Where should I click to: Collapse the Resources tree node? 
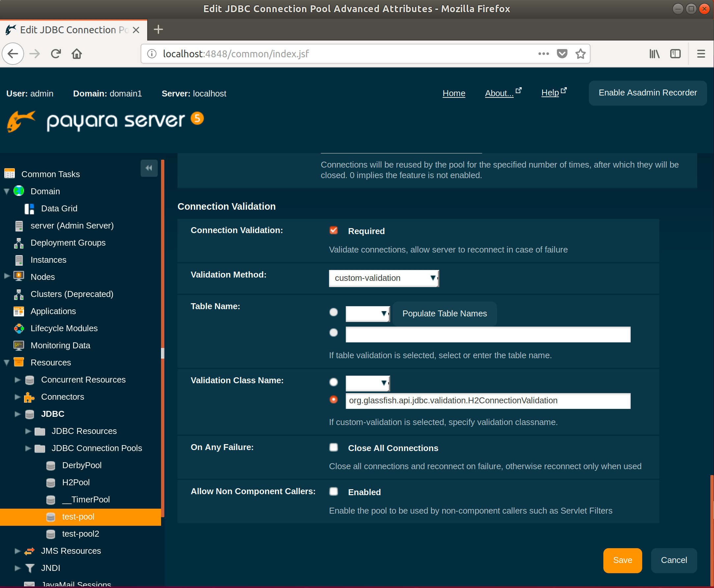tap(7, 363)
